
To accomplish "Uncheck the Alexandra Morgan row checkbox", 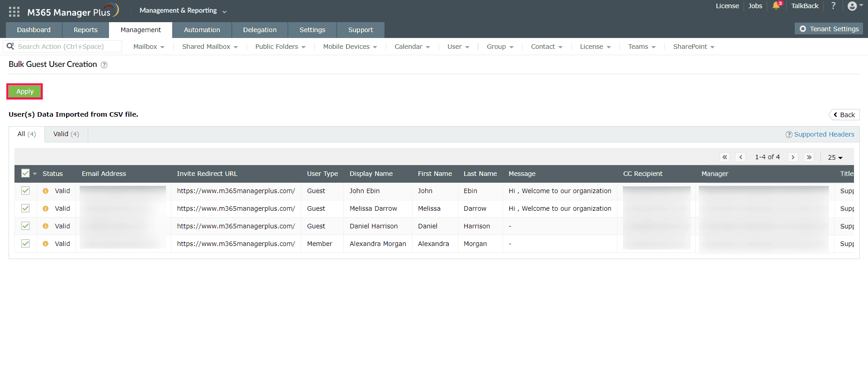I will point(25,244).
